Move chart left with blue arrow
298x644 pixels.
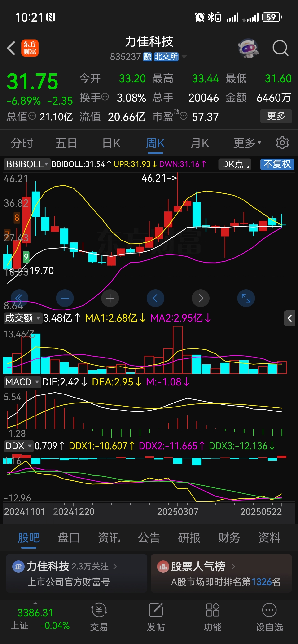155,298
